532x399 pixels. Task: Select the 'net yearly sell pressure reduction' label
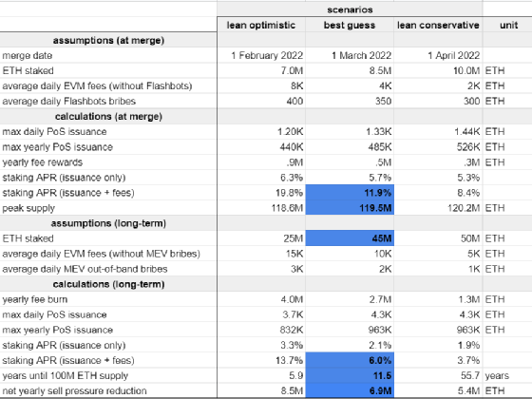tap(74, 390)
